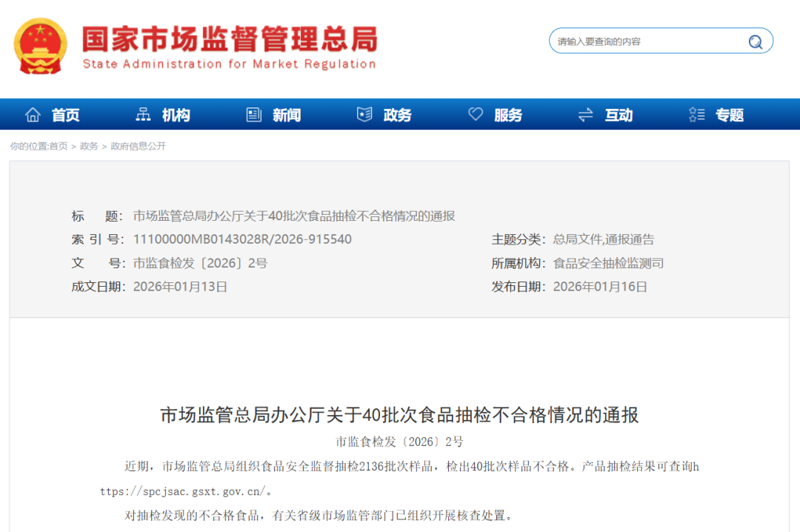
Task: Click the notice title in the 标题 row
Action: (x=294, y=216)
